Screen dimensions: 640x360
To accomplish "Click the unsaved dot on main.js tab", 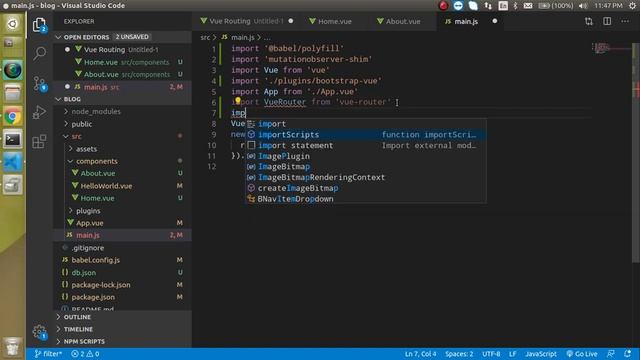I will [495, 21].
